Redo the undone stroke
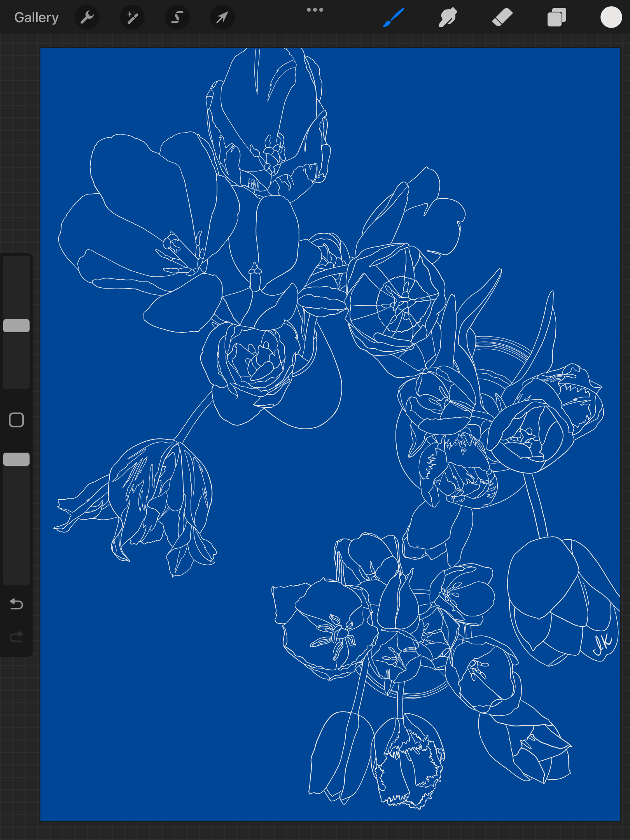630x840 pixels. coord(16,637)
